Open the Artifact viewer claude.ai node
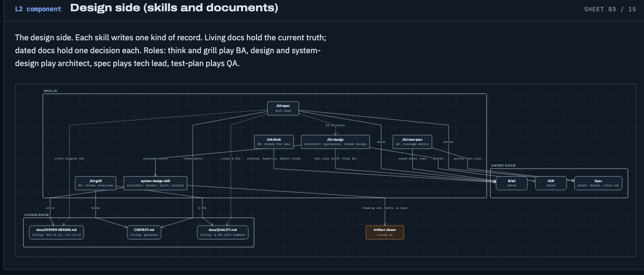The width and height of the screenshot is (644, 275). [x=384, y=232]
